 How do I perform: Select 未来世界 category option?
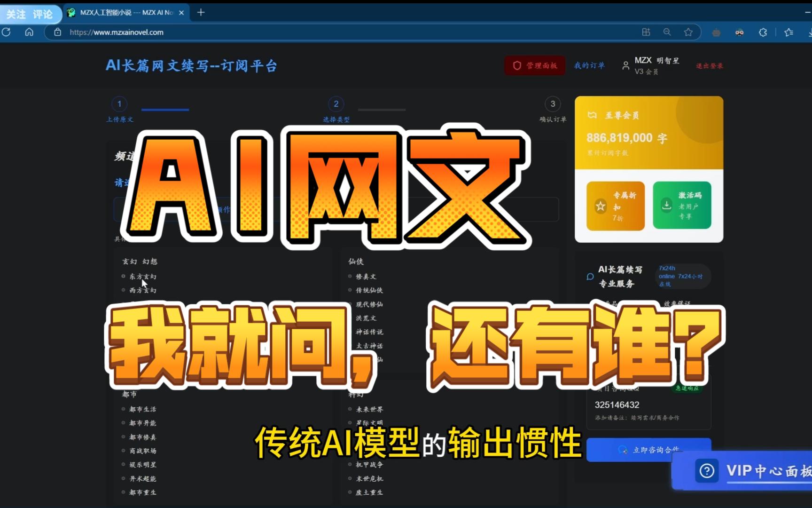coord(366,409)
